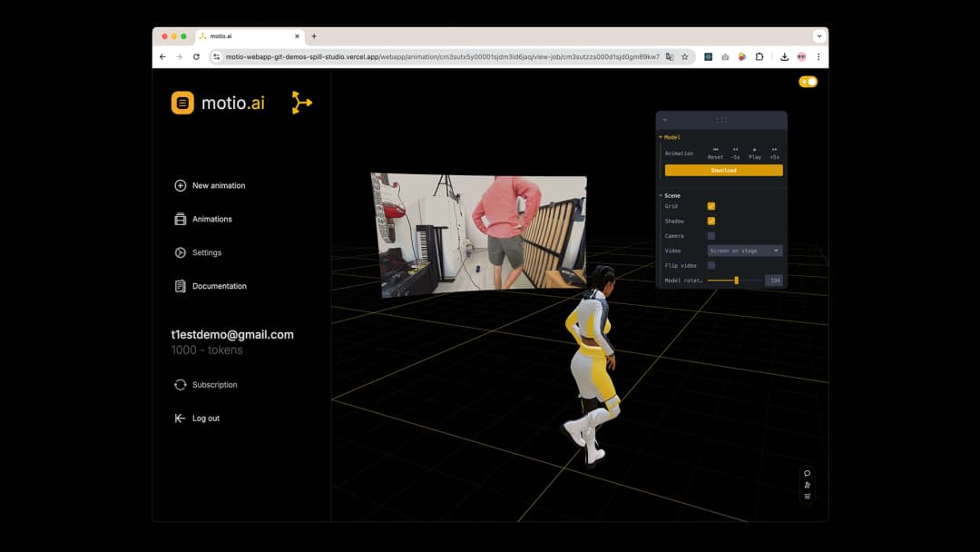Disable the Shadow checkbox
Image resolution: width=980 pixels, height=552 pixels.
coord(711,221)
